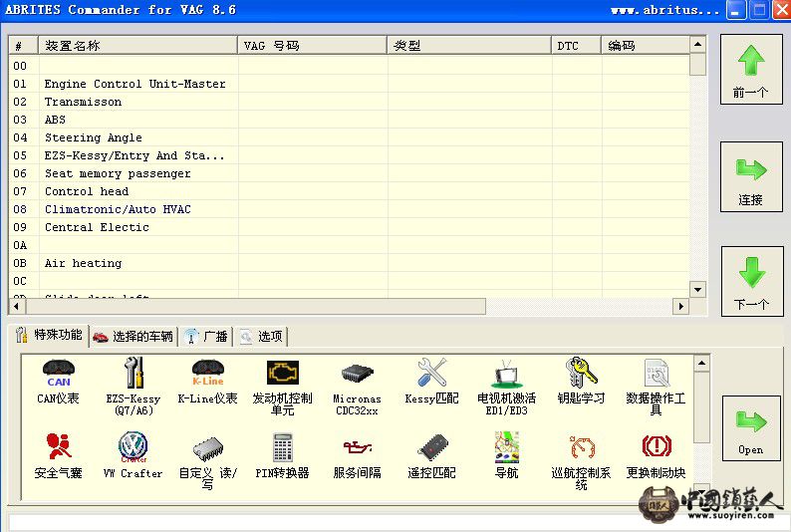
Task: Select the Transmisson row
Action: pyautogui.click(x=349, y=102)
